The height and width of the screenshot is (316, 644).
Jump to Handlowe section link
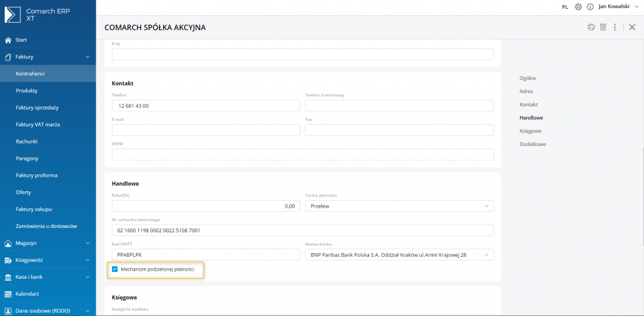tap(531, 118)
